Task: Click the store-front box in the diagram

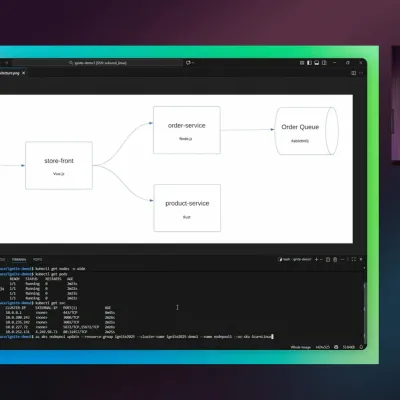Action: pos(59,165)
